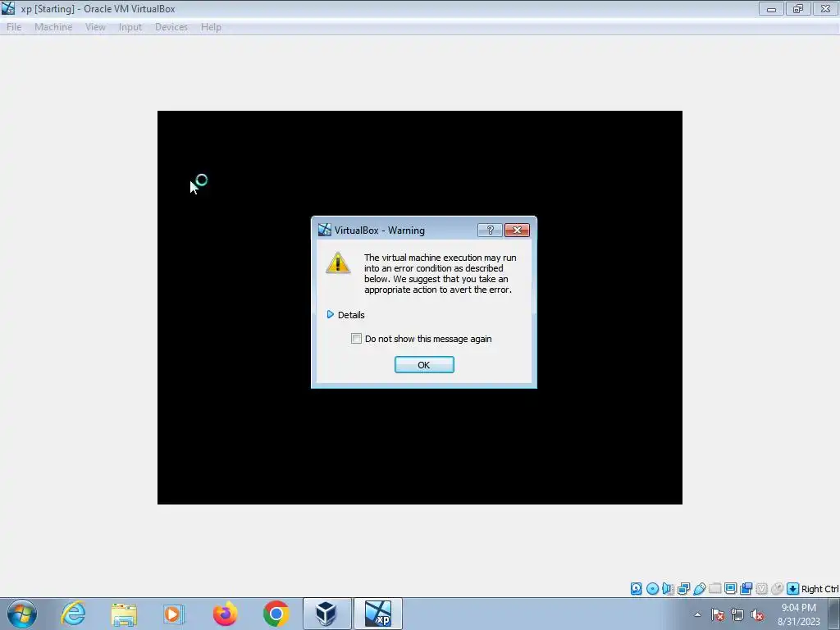Click the audio status icon in VirtualBox status bar
The image size is (840, 630).
[668, 589]
